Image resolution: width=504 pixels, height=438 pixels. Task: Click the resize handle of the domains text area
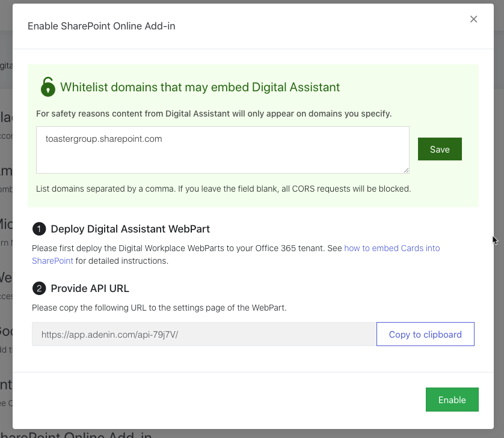tap(407, 170)
